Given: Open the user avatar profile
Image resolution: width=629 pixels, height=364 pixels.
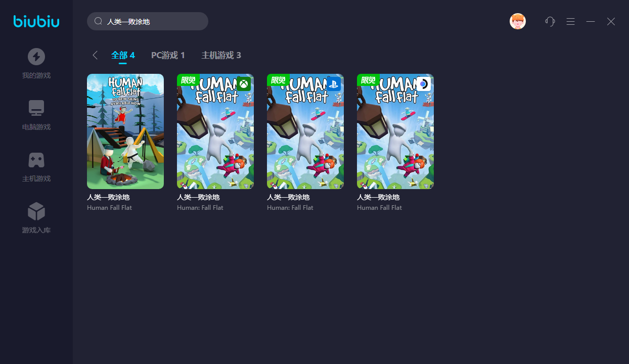Looking at the screenshot, I should 518,21.
